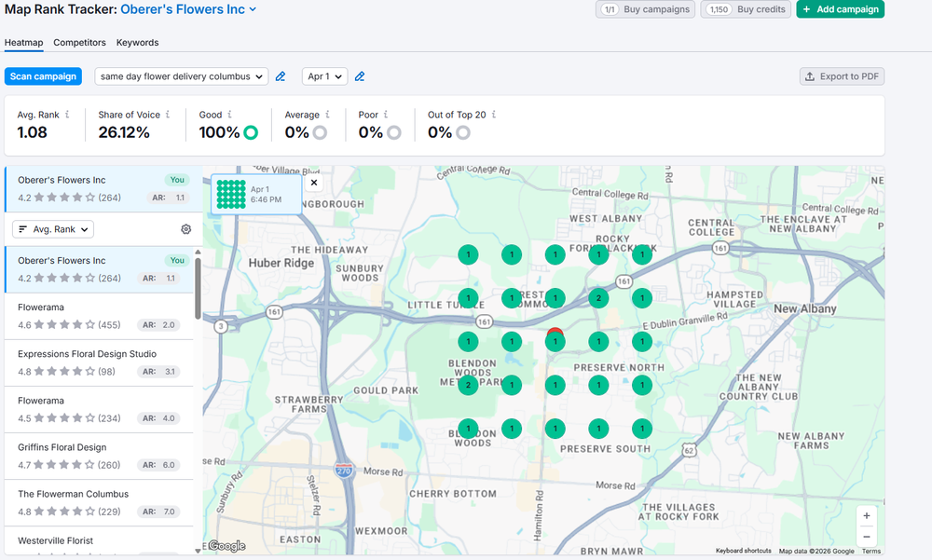Open the Apr 1 date dropdown

point(324,76)
